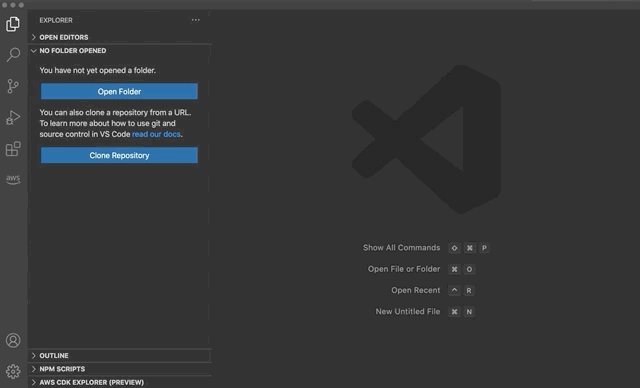
Task: Click the New Untitled File label
Action: tap(408, 311)
